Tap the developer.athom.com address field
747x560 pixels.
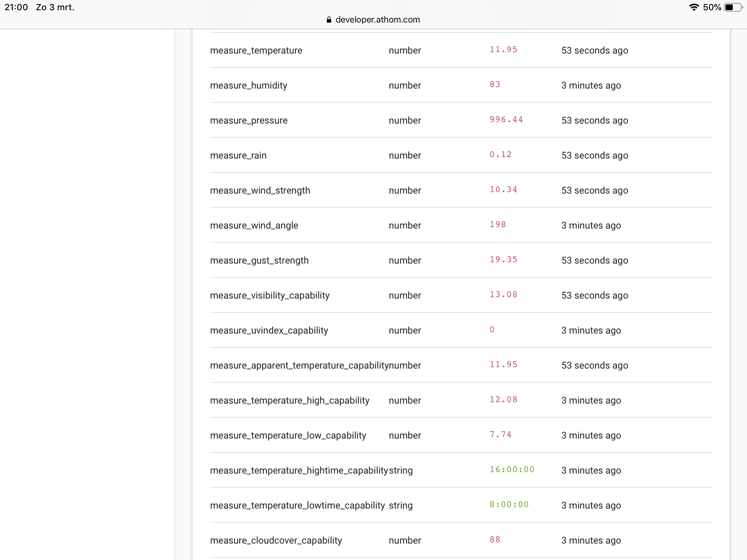[377, 20]
